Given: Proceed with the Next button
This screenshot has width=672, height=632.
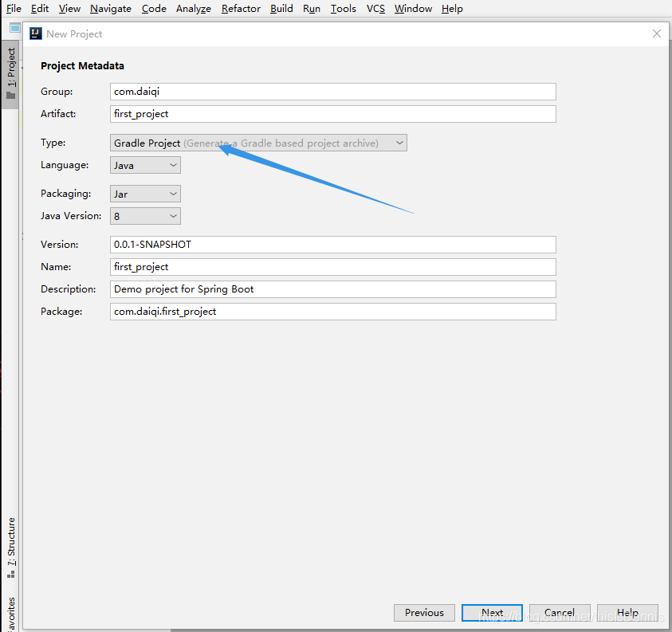Looking at the screenshot, I should [492, 613].
